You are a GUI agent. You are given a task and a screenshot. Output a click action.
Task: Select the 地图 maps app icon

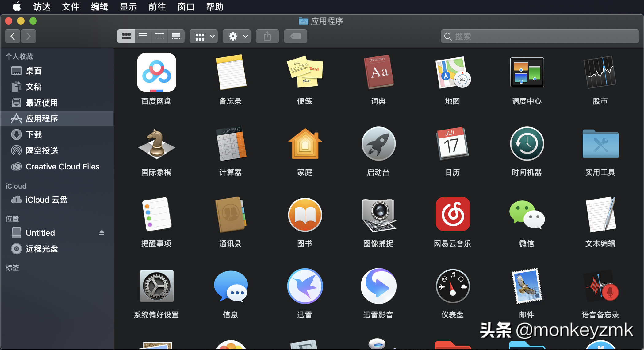[x=453, y=72]
